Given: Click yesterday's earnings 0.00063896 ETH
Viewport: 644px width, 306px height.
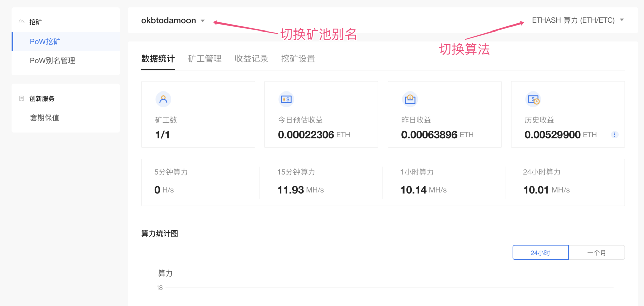Looking at the screenshot, I should [x=437, y=135].
